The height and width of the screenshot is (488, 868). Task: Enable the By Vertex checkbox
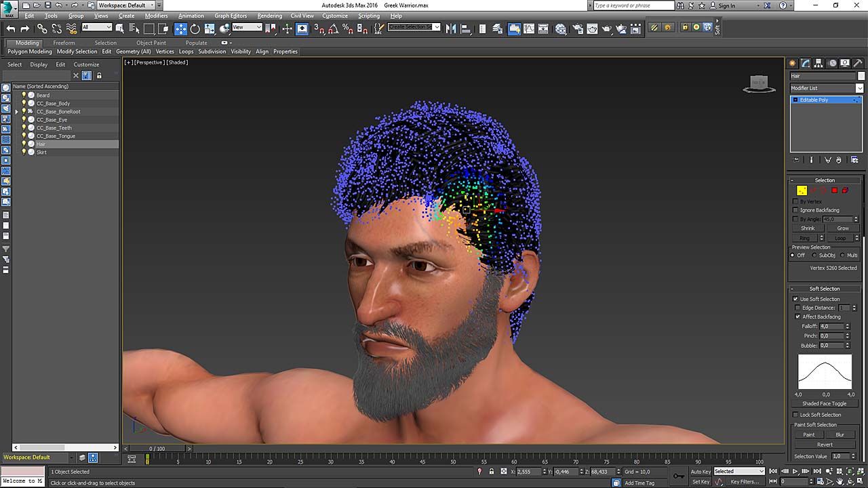[x=796, y=201]
